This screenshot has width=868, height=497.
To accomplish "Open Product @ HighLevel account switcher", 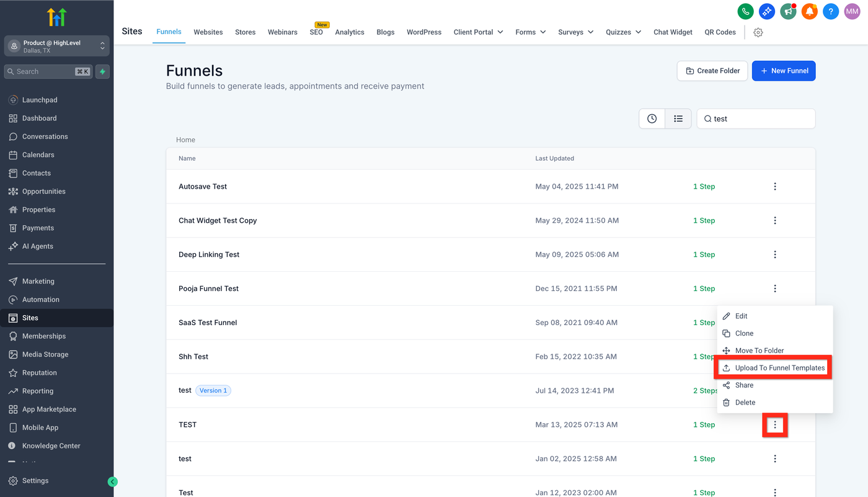I will tap(57, 47).
